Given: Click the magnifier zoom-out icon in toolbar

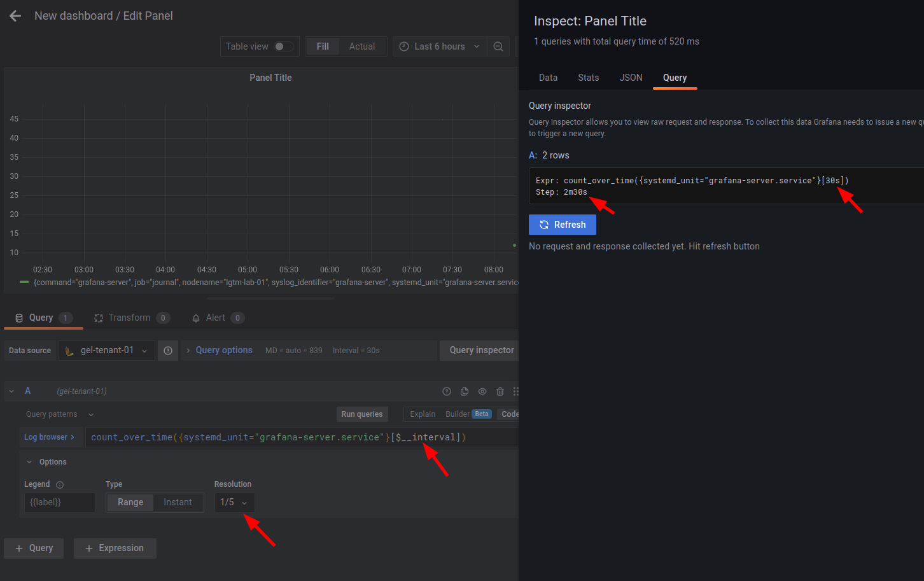Looking at the screenshot, I should [x=498, y=46].
